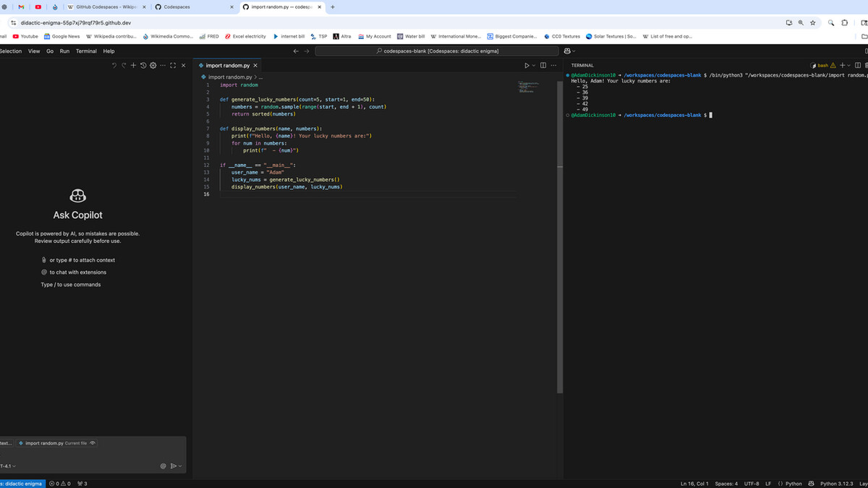Open the Excel electricity bookmark

245,36
